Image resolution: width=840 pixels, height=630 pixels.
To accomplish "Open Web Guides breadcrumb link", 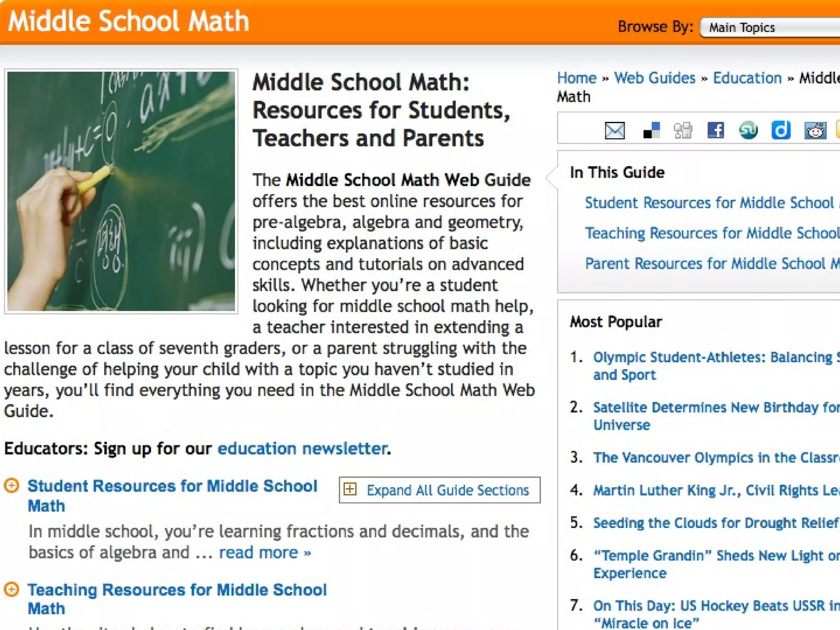I will click(655, 78).
